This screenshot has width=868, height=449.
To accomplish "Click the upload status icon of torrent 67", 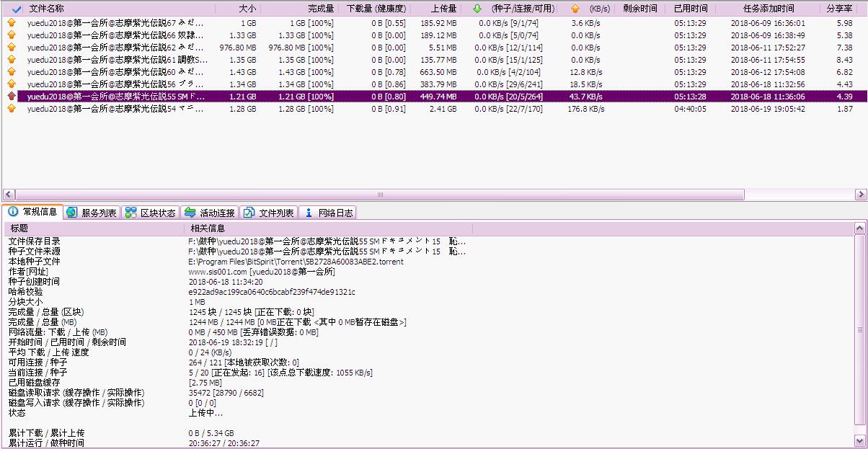I will click(11, 23).
